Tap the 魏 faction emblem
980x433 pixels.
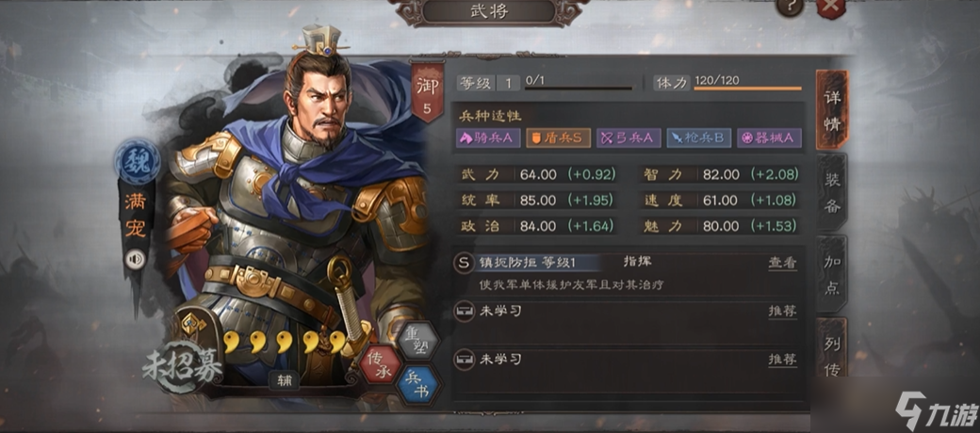[137, 162]
